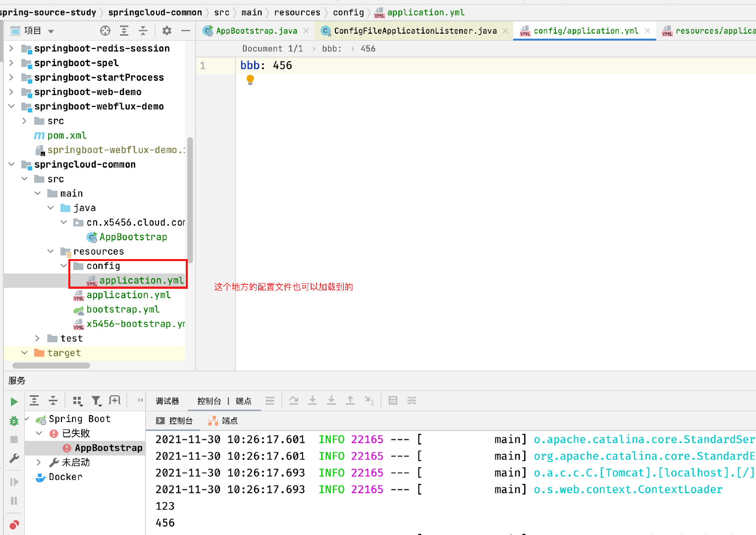Viewport: 756px width, 535px height.
Task: Expand the 未启动 services group
Action: [x=39, y=462]
